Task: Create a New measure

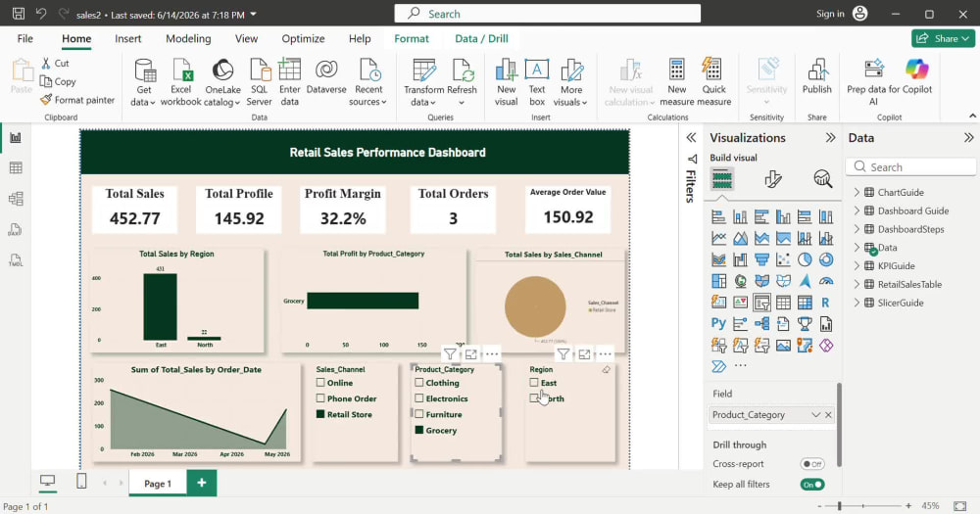Action: [676, 82]
